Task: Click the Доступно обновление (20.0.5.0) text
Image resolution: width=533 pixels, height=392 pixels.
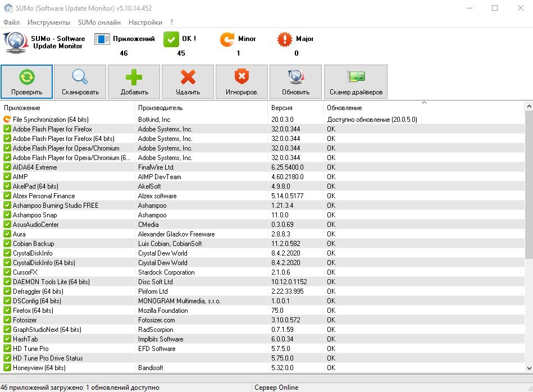Action: pyautogui.click(x=372, y=120)
